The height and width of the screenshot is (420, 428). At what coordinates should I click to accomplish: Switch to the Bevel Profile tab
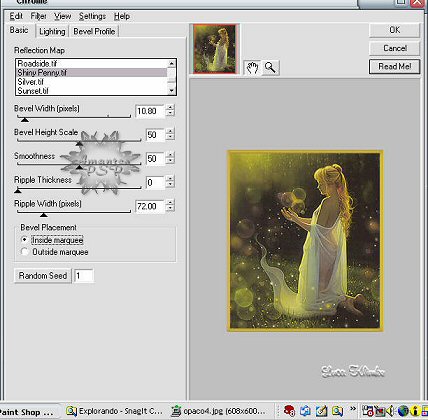pyautogui.click(x=94, y=31)
